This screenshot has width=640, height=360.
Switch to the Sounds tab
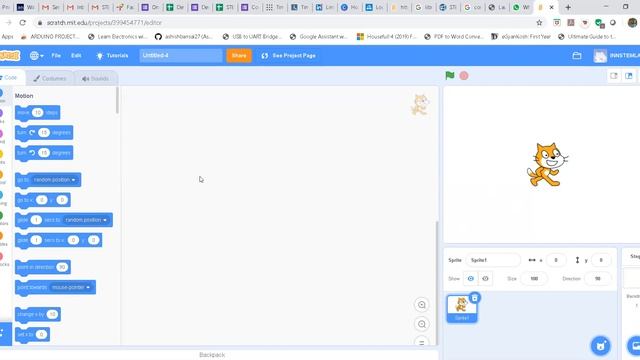pos(96,78)
